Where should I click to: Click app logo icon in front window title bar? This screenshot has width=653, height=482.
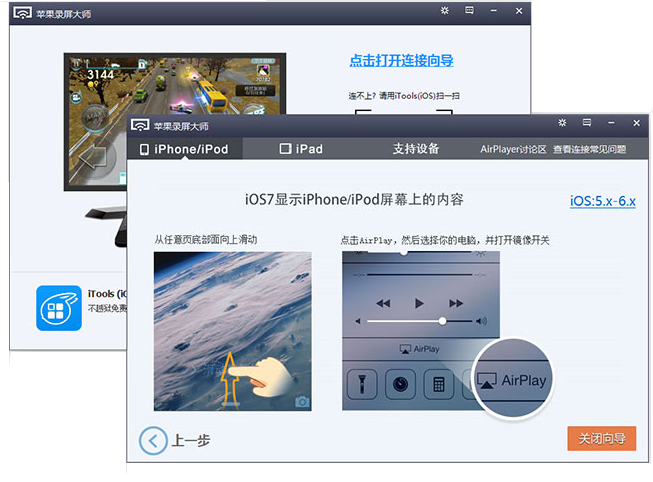[140, 125]
